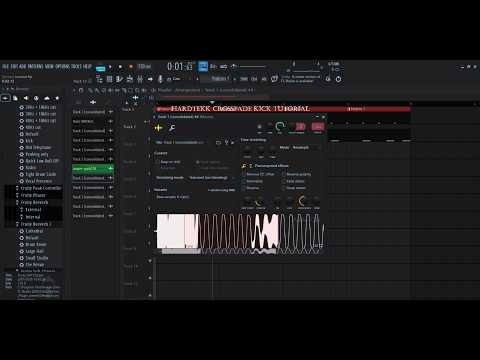Select the browser speaker sounds tab
This screenshot has width=480, height=360.
[26, 98]
